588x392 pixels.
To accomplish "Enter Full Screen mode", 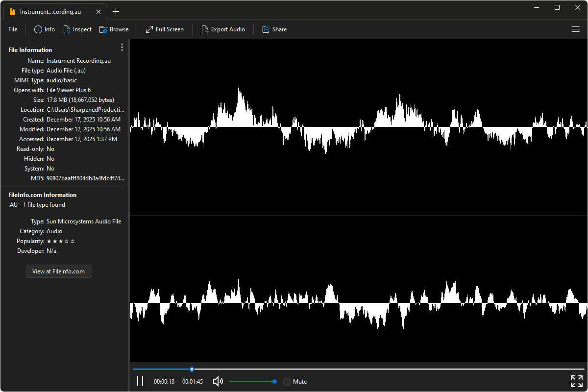I will (164, 29).
